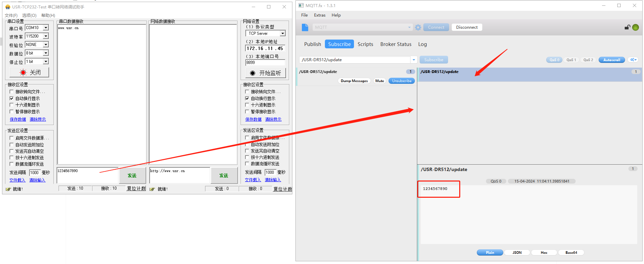This screenshot has width=644, height=264.
Task: Click red record icon on 关闭 button
Action: point(23,72)
